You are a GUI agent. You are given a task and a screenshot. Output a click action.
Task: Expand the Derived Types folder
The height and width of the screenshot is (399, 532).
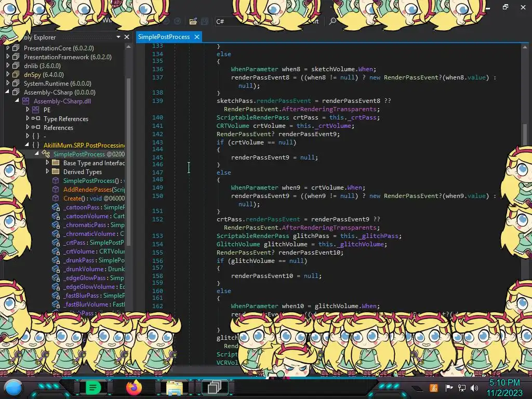point(47,171)
